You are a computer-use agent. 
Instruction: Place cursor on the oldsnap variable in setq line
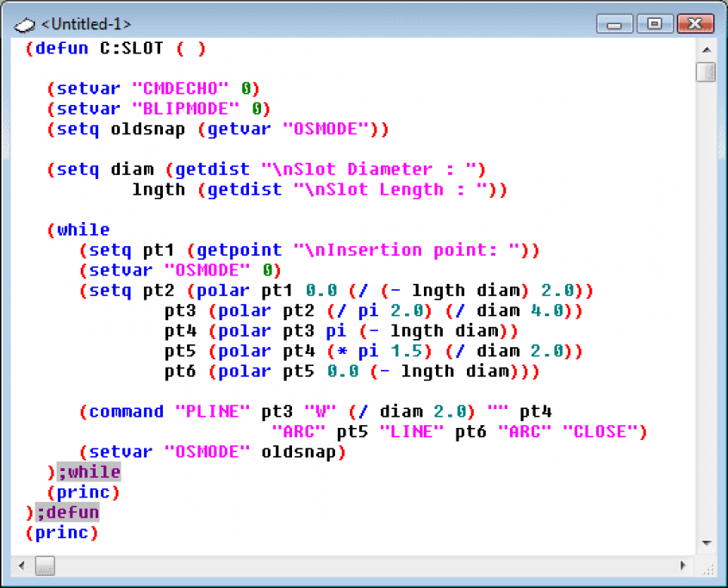[147, 129]
